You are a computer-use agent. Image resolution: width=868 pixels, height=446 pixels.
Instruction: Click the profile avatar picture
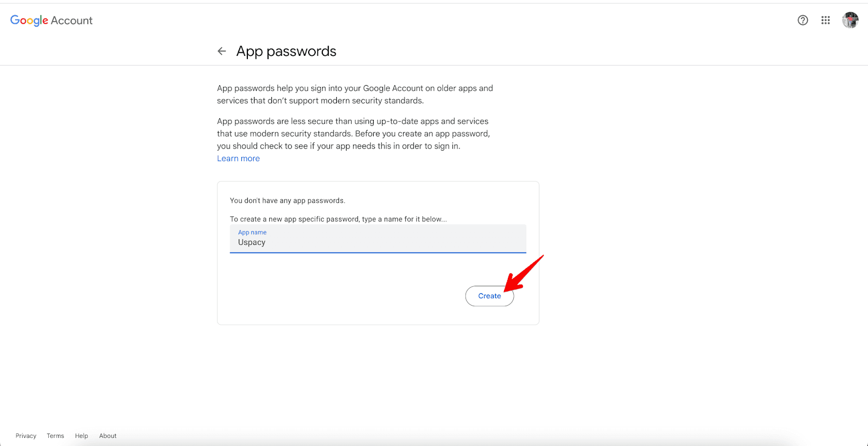coord(850,20)
